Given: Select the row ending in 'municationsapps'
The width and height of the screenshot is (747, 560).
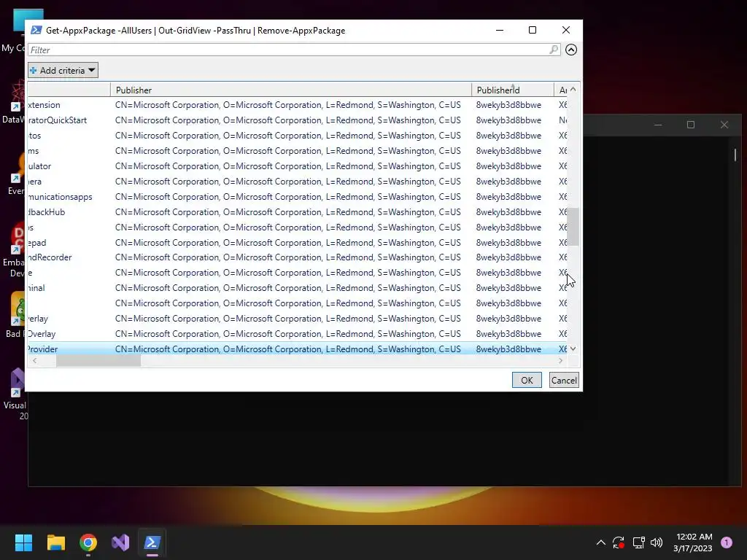Looking at the screenshot, I should pos(298,197).
